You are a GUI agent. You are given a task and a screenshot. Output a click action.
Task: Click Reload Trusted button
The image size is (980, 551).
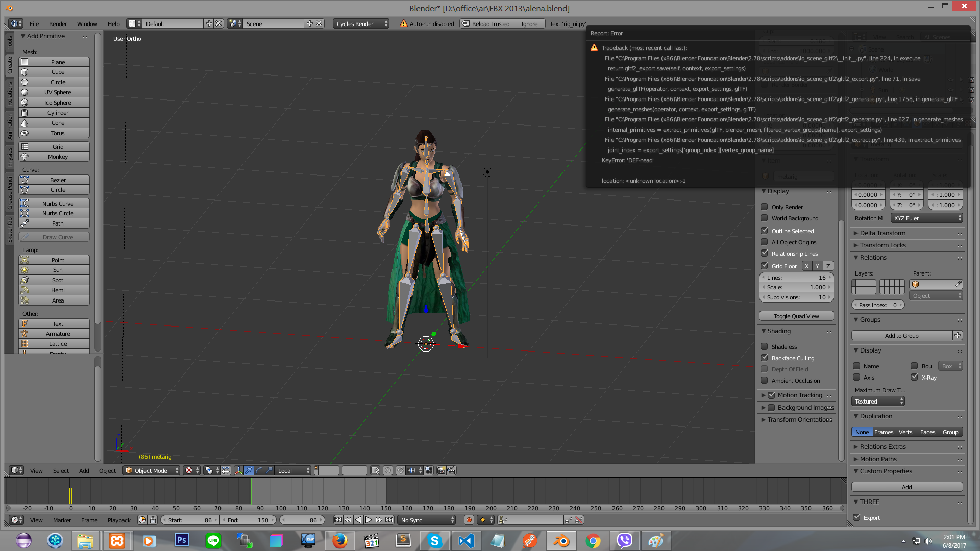click(486, 23)
